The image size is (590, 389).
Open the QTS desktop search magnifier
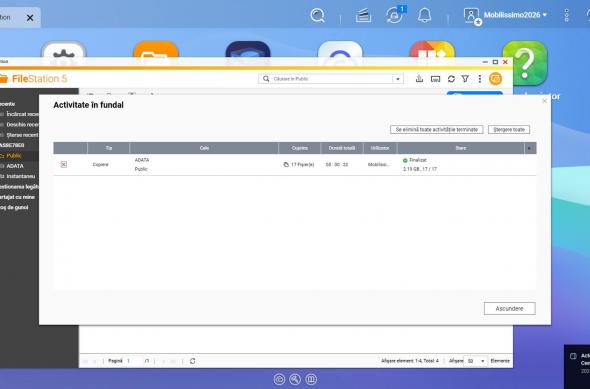pyautogui.click(x=317, y=15)
